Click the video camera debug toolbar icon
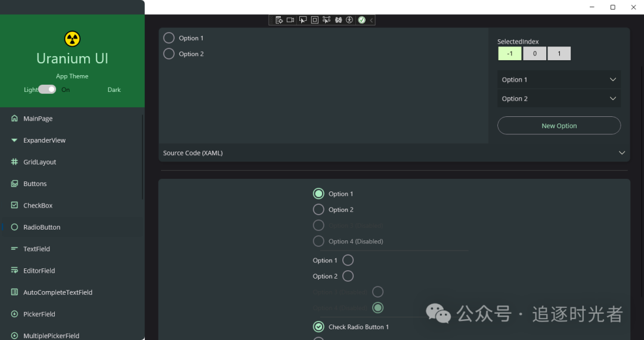The width and height of the screenshot is (644, 340). [290, 20]
